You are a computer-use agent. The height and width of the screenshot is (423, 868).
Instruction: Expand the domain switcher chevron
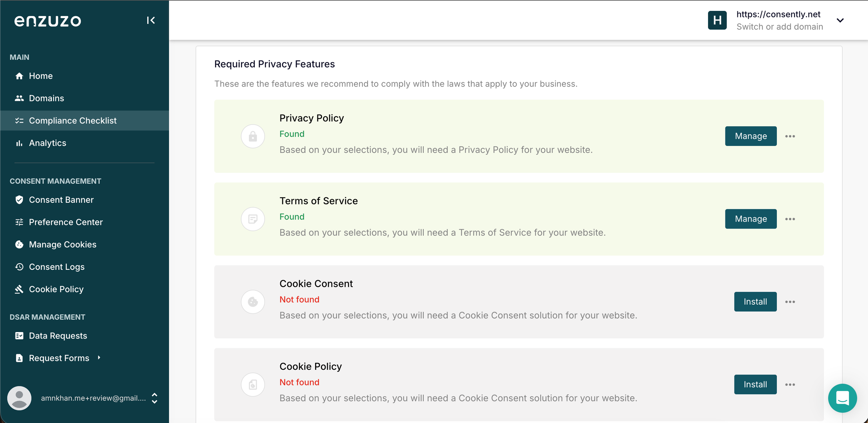coord(840,20)
